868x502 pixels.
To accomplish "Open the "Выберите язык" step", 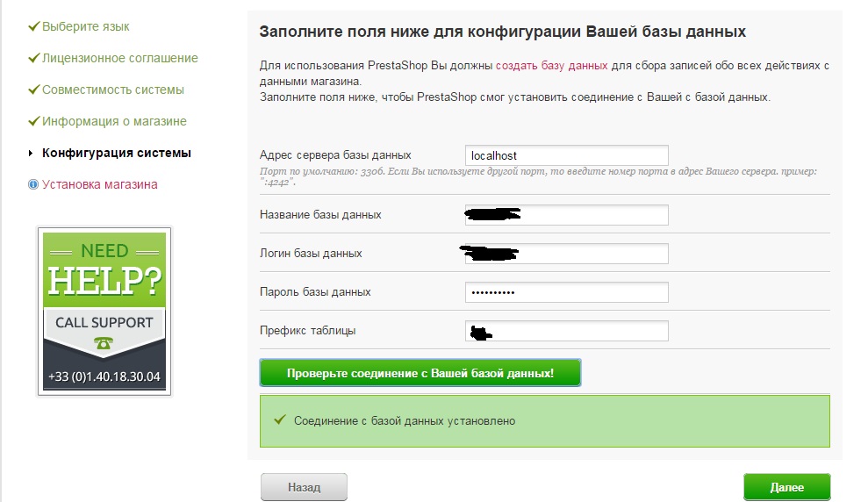I will coord(85,26).
